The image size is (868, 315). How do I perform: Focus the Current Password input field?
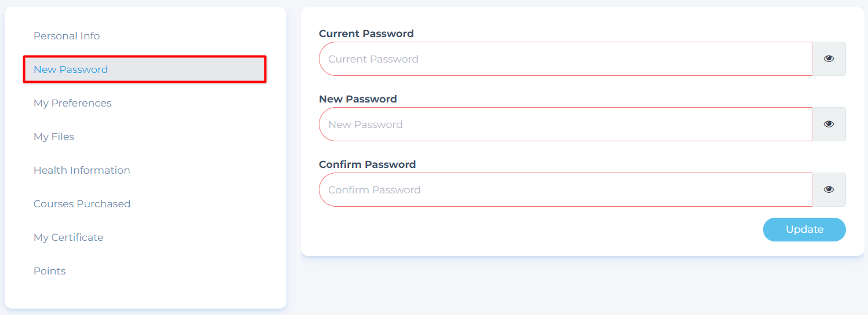point(565,58)
